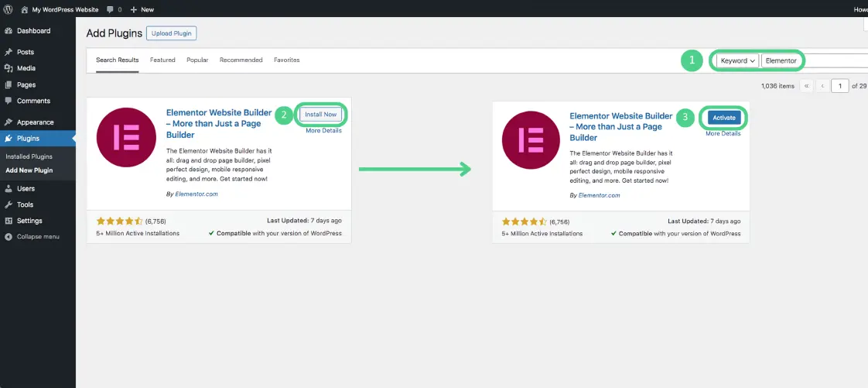Click the star rating in the right card

tap(525, 221)
